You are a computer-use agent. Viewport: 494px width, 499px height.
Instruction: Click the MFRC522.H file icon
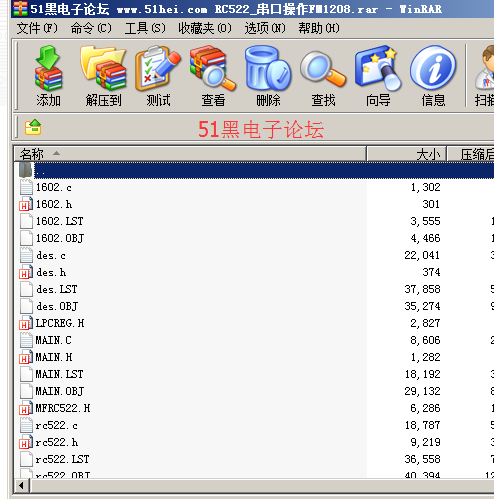(26, 408)
